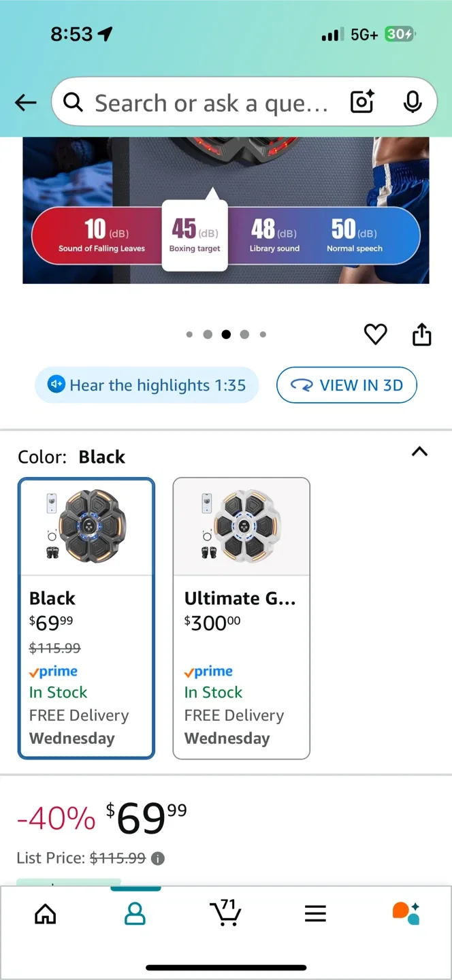
Task: Play Hear the highlights audio
Action: pyautogui.click(x=146, y=385)
